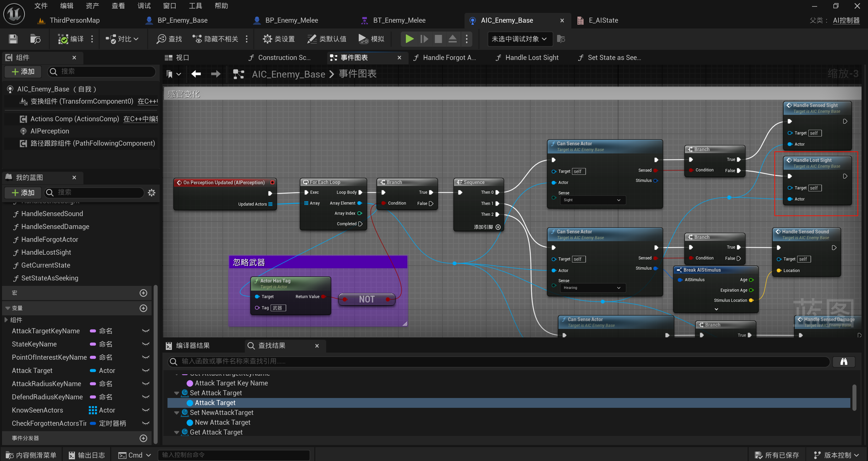Switch to the BT_Enemy_Melee tab
The image size is (868, 461).
(399, 20)
